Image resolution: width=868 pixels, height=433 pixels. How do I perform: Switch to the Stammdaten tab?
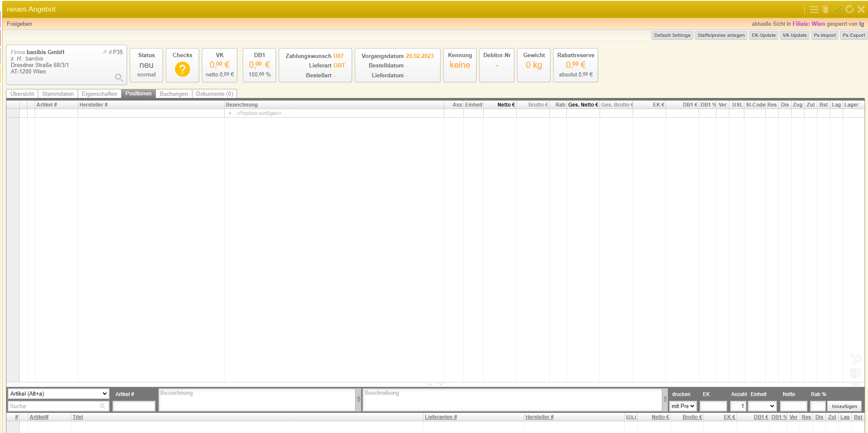58,94
